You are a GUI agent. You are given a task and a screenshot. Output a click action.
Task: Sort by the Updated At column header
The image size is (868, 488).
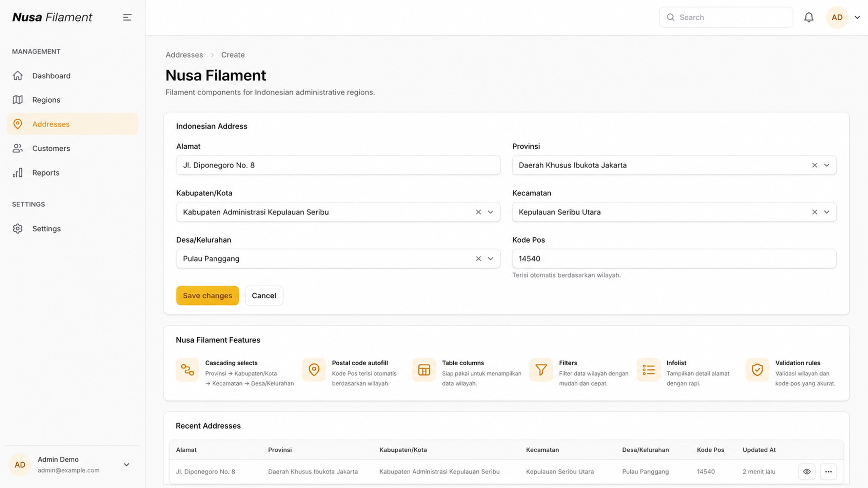[759, 450]
